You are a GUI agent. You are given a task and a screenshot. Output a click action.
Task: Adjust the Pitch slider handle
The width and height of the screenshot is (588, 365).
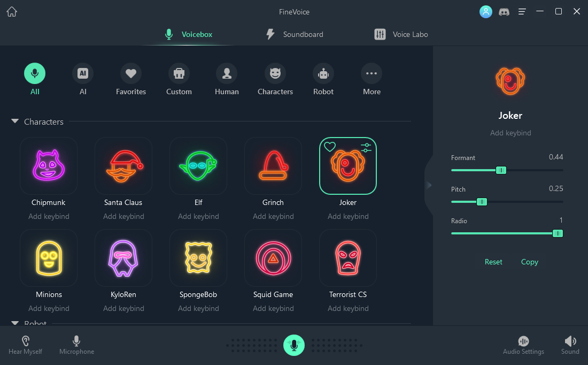pos(482,202)
